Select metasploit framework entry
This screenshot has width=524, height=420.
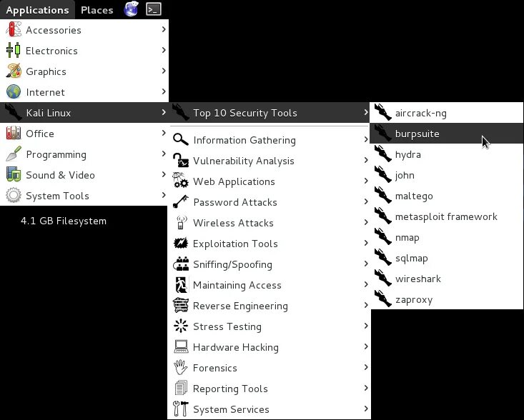(447, 216)
